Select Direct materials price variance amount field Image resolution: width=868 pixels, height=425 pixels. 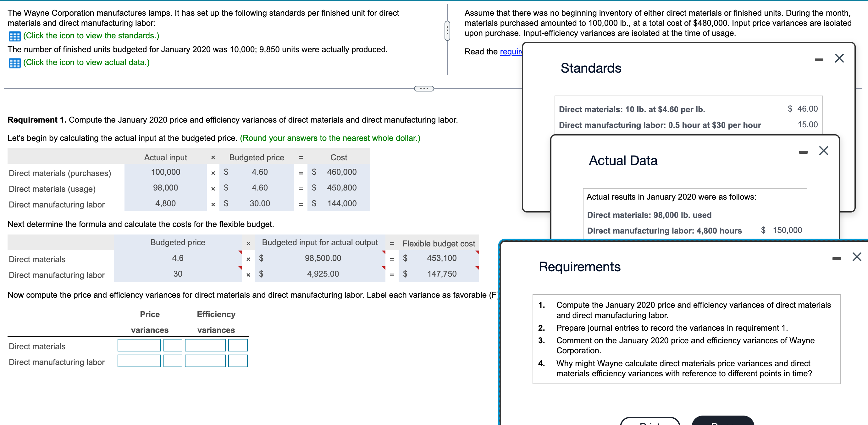tap(139, 345)
